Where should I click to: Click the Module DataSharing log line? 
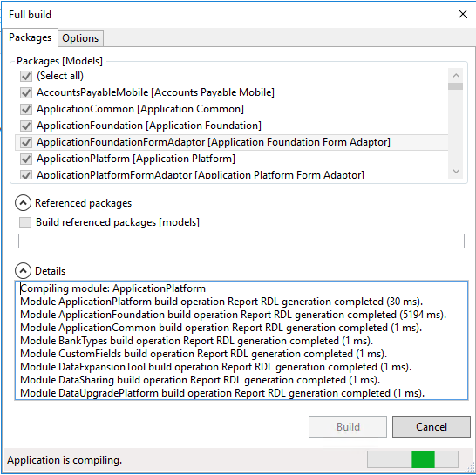click(200, 380)
